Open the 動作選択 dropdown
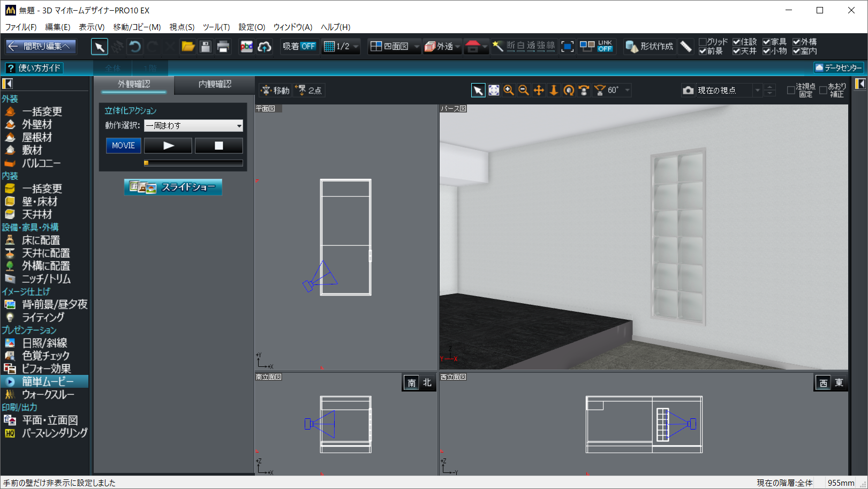 [x=193, y=125]
